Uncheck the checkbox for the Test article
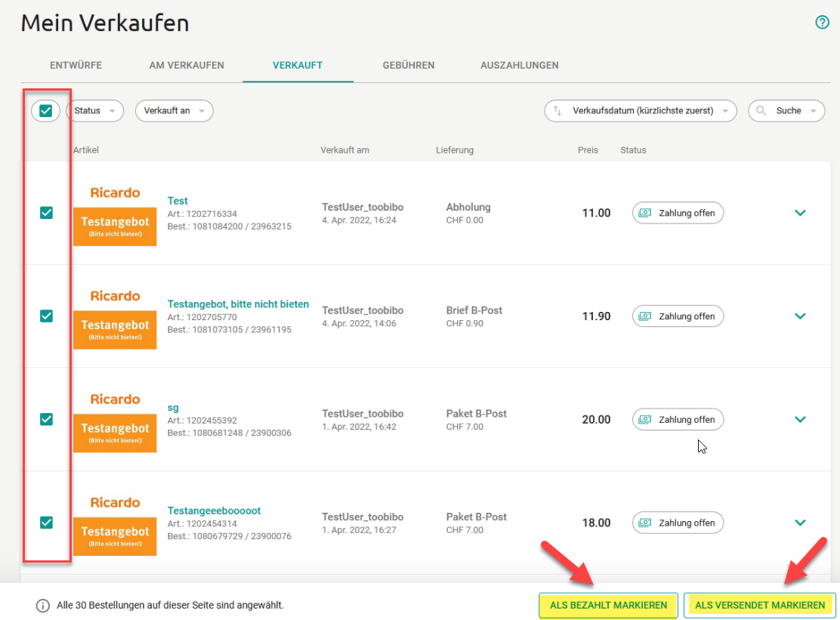This screenshot has height=620, width=840. point(47,212)
